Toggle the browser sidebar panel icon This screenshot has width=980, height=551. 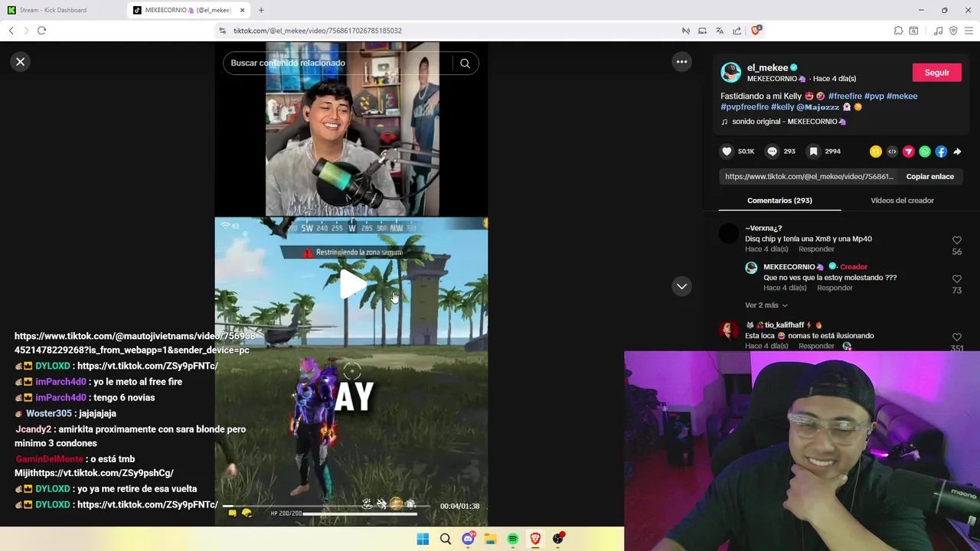(x=913, y=31)
